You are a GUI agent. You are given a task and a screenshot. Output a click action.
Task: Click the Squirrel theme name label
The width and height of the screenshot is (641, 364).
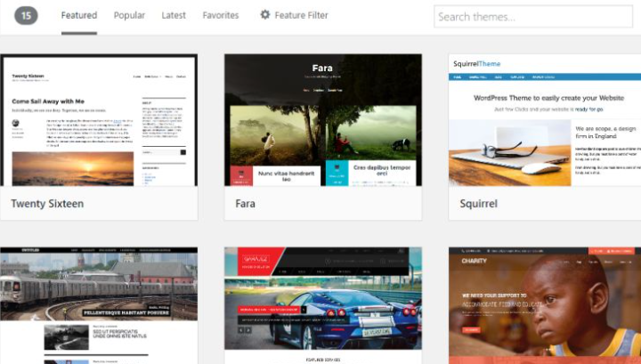481,204
